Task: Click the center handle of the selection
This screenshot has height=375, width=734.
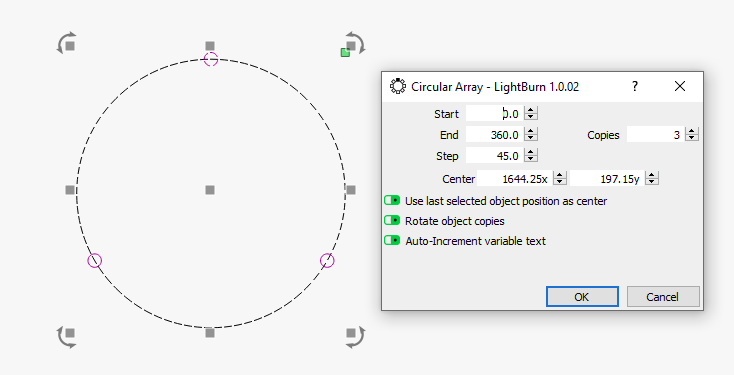Action: [210, 190]
